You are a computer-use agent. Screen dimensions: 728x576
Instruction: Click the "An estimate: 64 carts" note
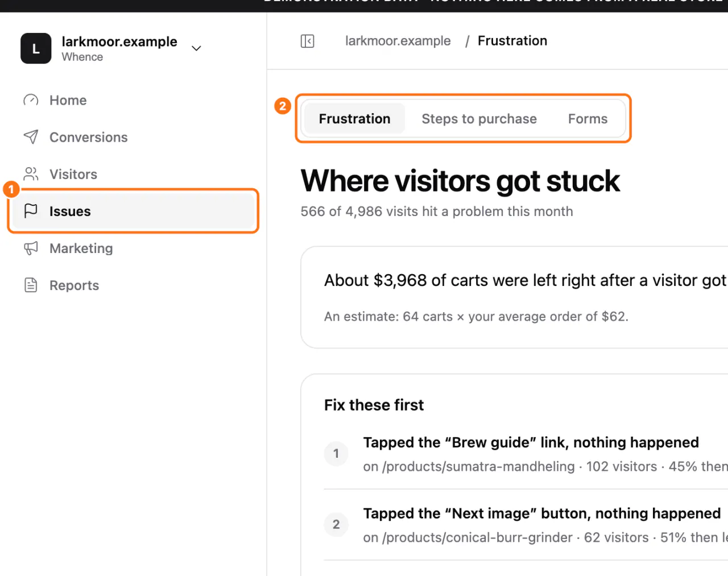click(x=476, y=317)
